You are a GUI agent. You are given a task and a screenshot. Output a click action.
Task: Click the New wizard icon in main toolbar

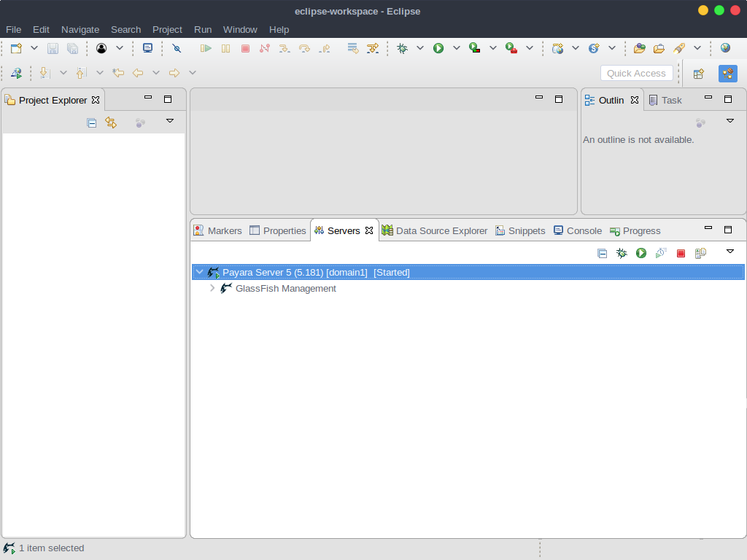click(17, 48)
